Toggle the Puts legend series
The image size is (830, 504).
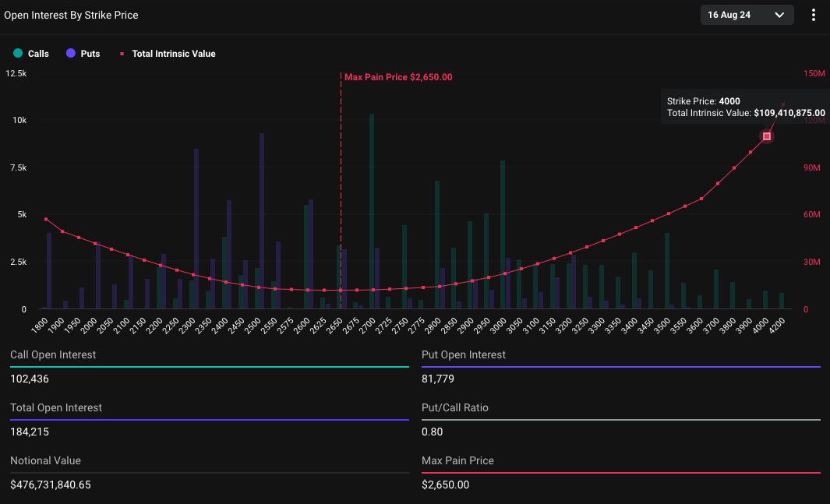point(83,54)
